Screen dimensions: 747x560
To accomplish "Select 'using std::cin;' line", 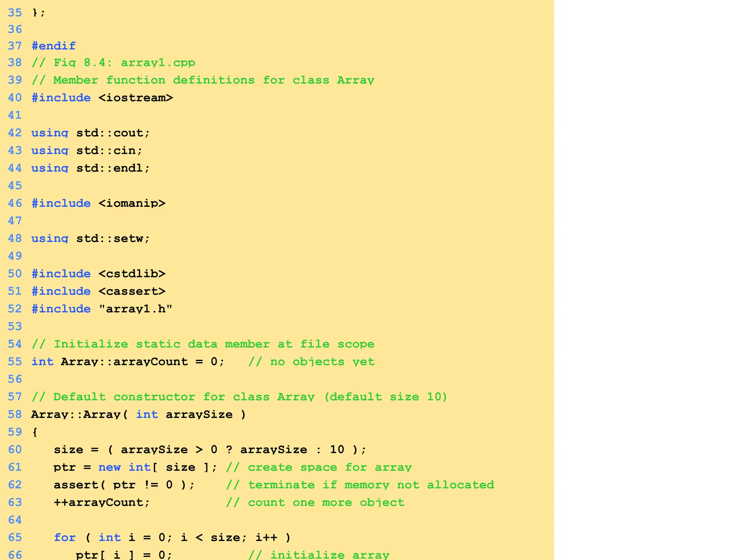I will [87, 150].
